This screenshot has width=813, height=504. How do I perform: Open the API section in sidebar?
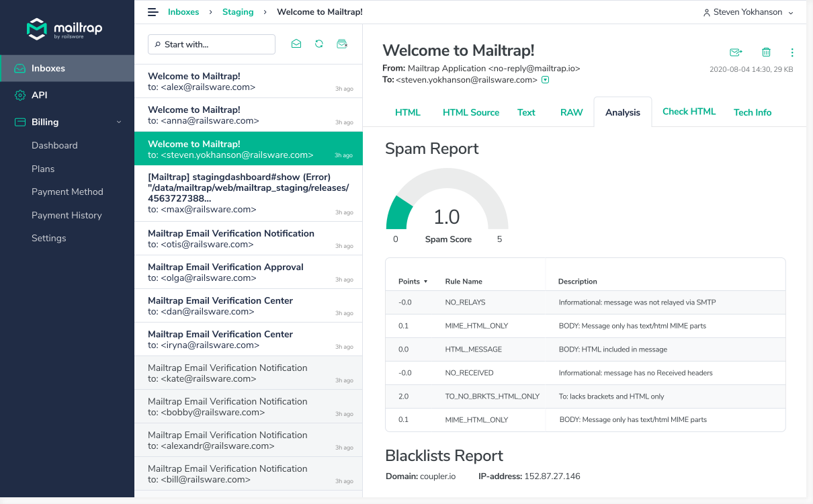click(x=67, y=95)
